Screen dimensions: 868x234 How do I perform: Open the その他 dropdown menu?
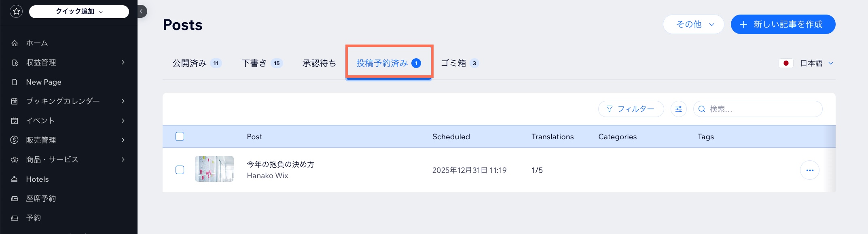[x=693, y=24]
